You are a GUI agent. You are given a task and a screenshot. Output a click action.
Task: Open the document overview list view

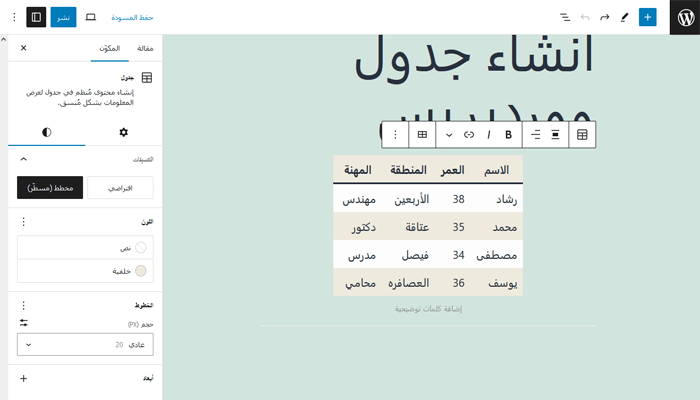[565, 17]
